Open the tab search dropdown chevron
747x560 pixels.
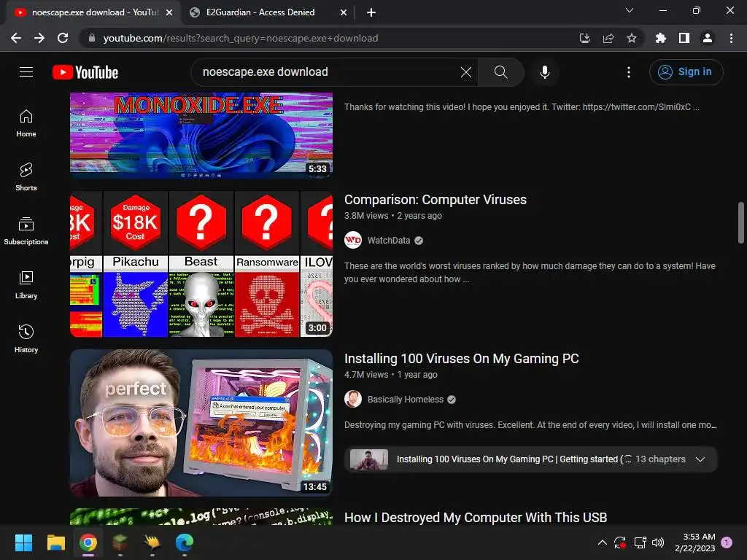[x=630, y=10]
